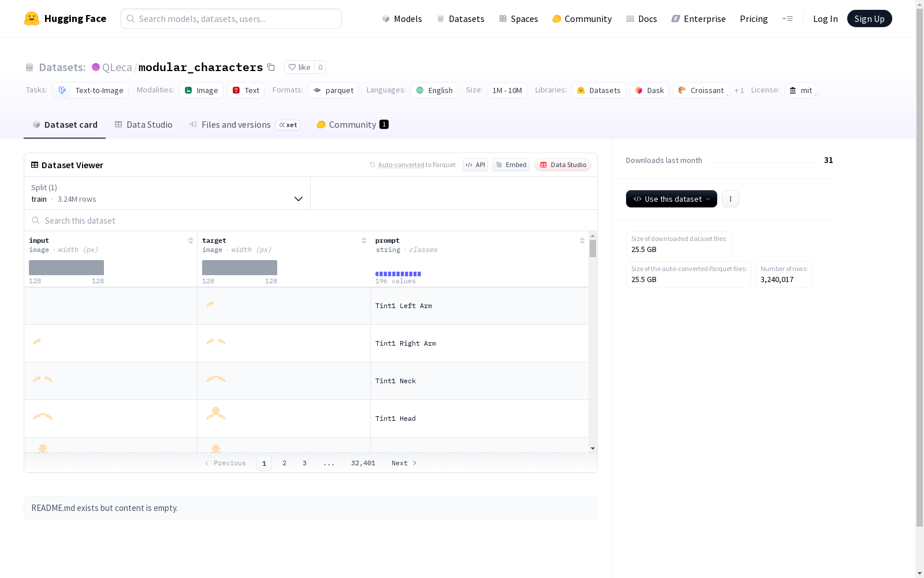The width and height of the screenshot is (924, 578).
Task: Focus the Search models, datasets, users field
Action: pyautogui.click(x=231, y=18)
